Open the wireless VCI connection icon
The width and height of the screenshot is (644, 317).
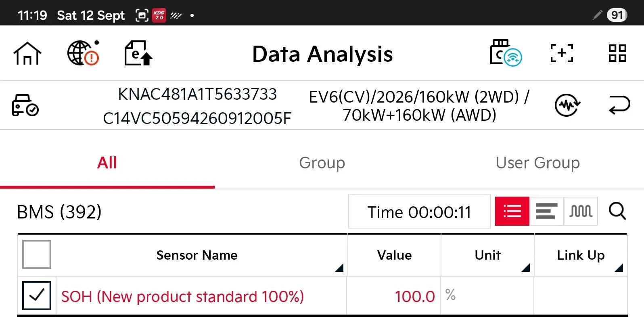[506, 53]
